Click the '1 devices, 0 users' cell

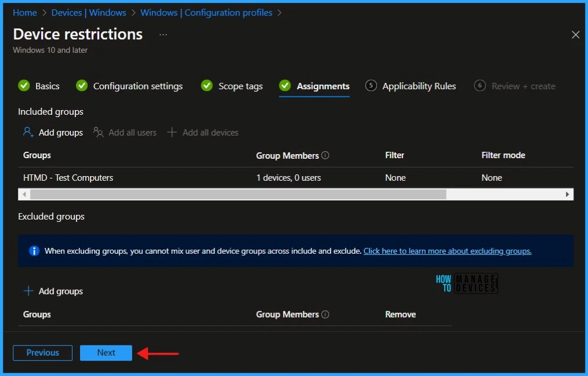(x=288, y=177)
